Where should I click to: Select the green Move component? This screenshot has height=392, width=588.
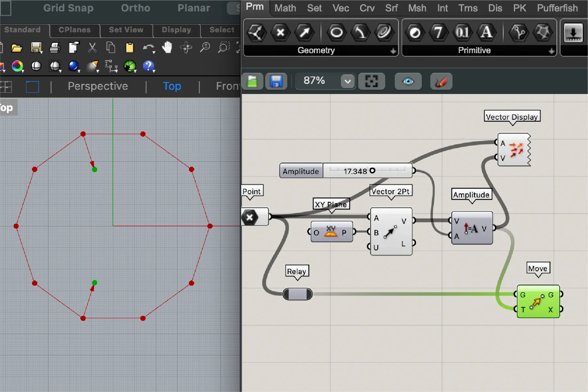[x=538, y=302]
